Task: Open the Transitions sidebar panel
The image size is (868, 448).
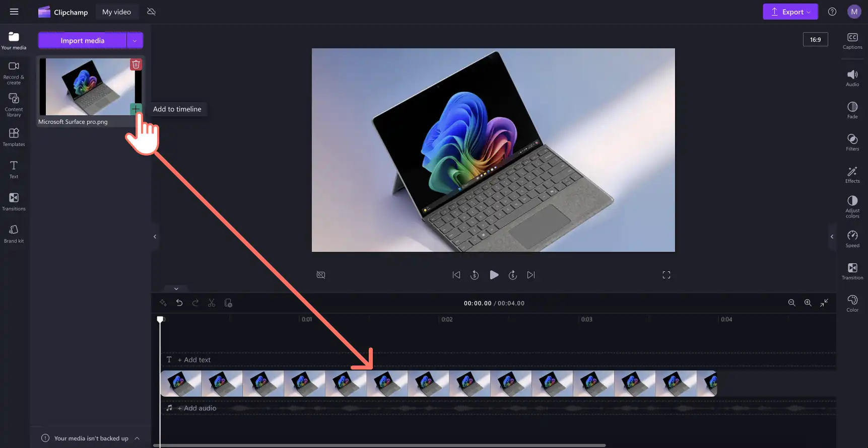Action: pos(14,202)
